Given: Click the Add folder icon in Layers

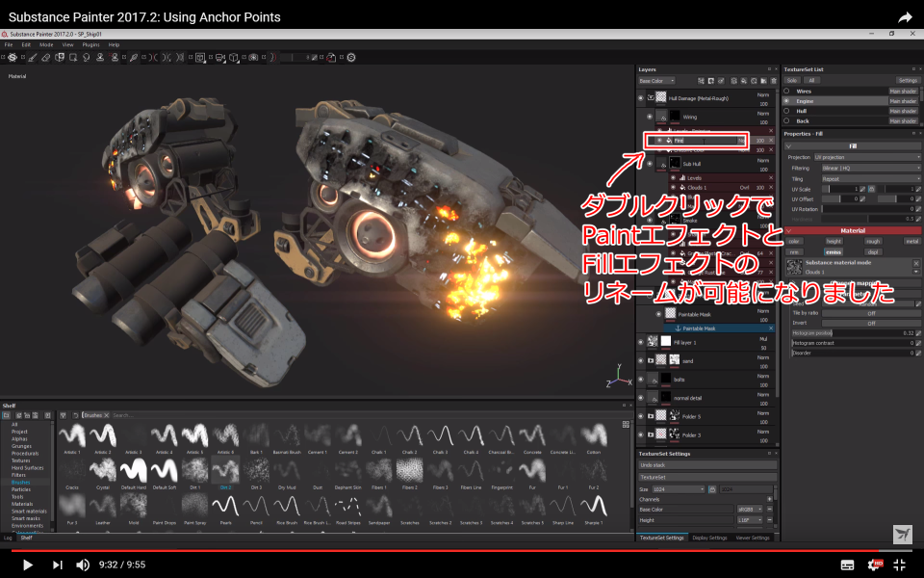Looking at the screenshot, I should (x=763, y=81).
